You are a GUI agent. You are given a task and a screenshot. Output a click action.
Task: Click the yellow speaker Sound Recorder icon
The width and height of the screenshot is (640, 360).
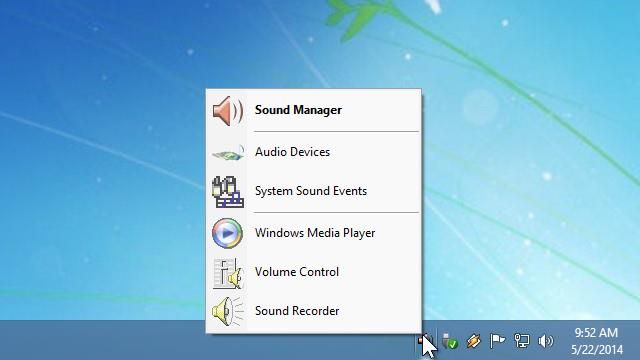pyautogui.click(x=227, y=311)
